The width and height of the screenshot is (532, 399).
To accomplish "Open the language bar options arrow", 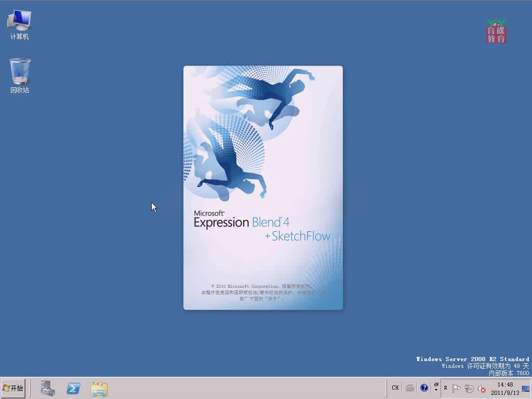I will (x=436, y=390).
